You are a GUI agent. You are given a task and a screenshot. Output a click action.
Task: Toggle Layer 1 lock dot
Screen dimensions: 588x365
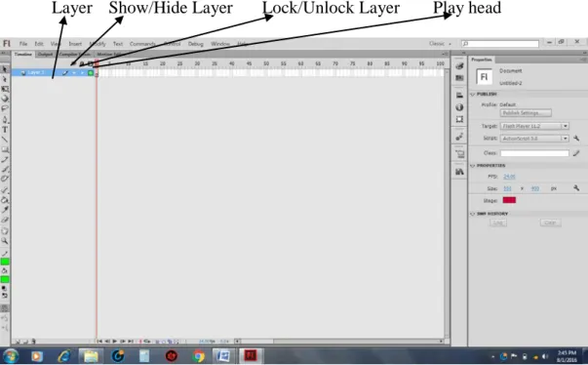coord(82,73)
